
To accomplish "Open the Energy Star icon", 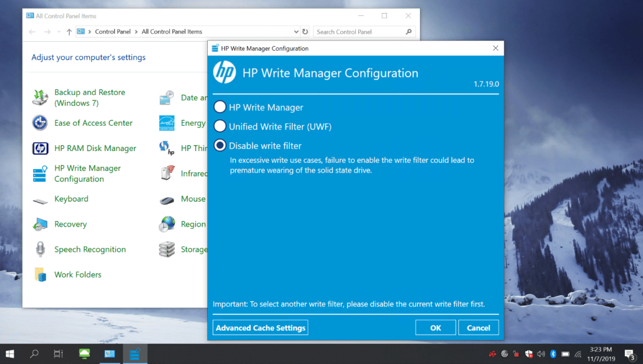I will pyautogui.click(x=167, y=123).
